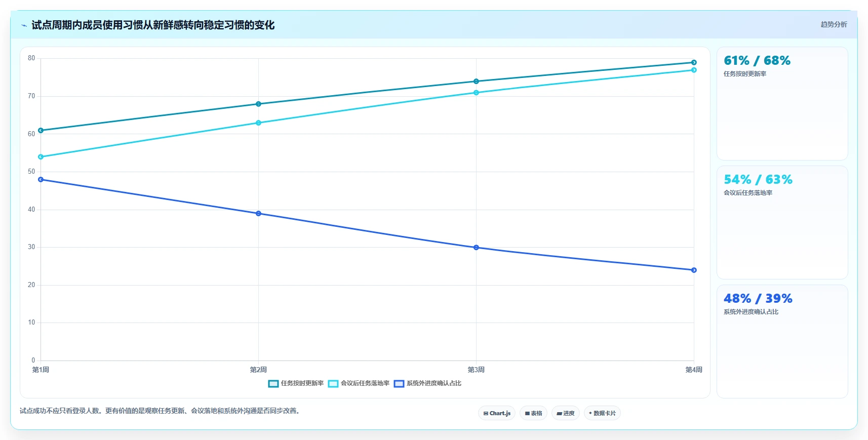Click the 50 y-axis tick label
The image size is (868, 440).
(31, 172)
